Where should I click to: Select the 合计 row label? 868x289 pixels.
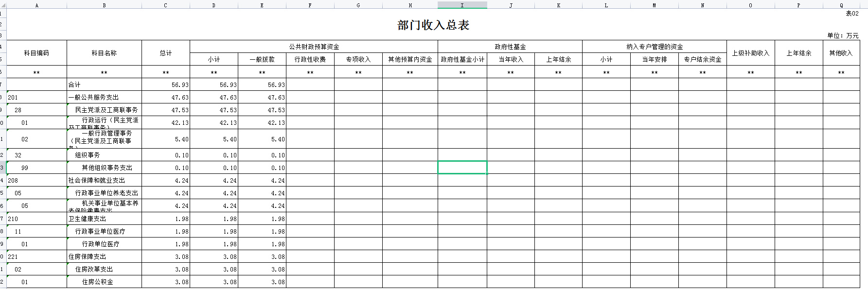(104, 85)
